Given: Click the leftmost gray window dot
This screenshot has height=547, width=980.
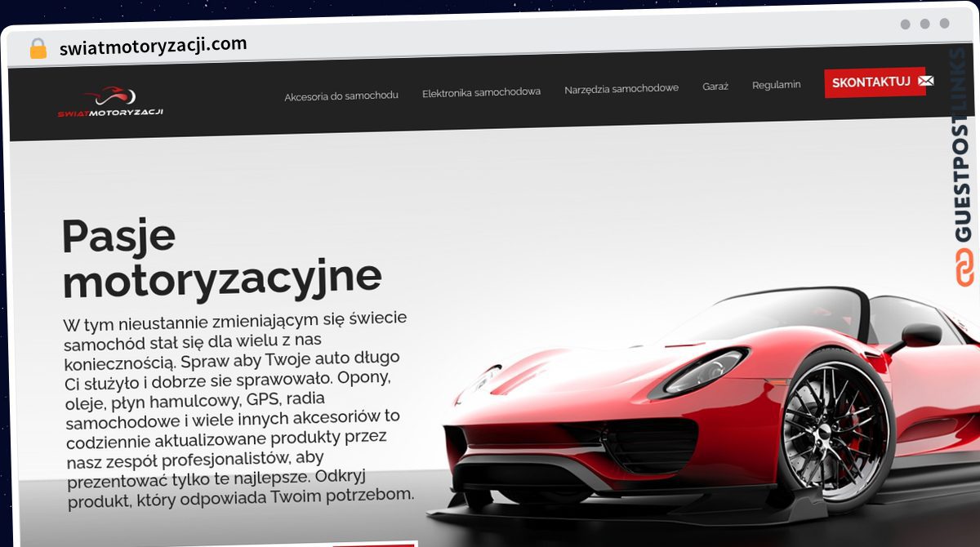Looking at the screenshot, I should point(905,24).
